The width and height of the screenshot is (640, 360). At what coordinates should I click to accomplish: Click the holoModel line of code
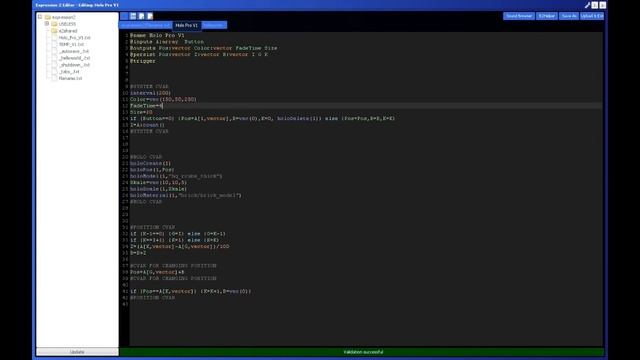click(x=176, y=176)
